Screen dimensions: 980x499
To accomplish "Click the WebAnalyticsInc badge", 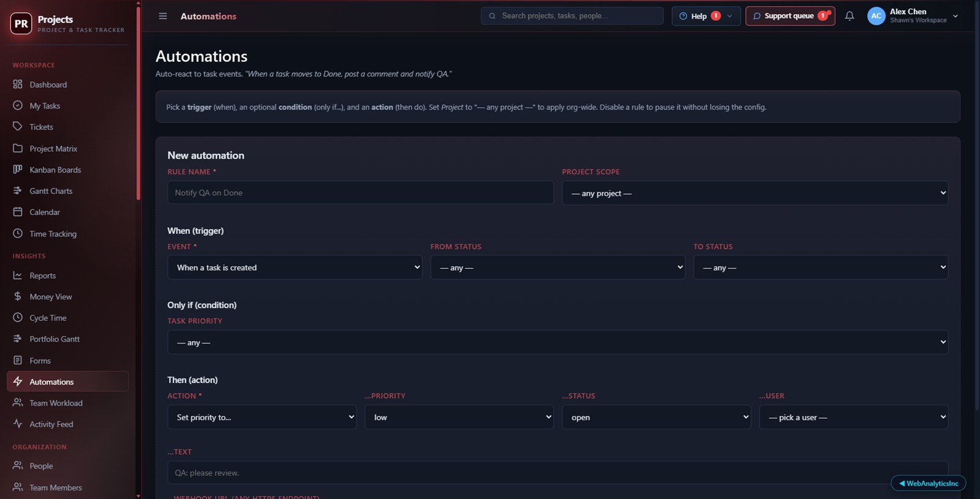I will pos(928,483).
